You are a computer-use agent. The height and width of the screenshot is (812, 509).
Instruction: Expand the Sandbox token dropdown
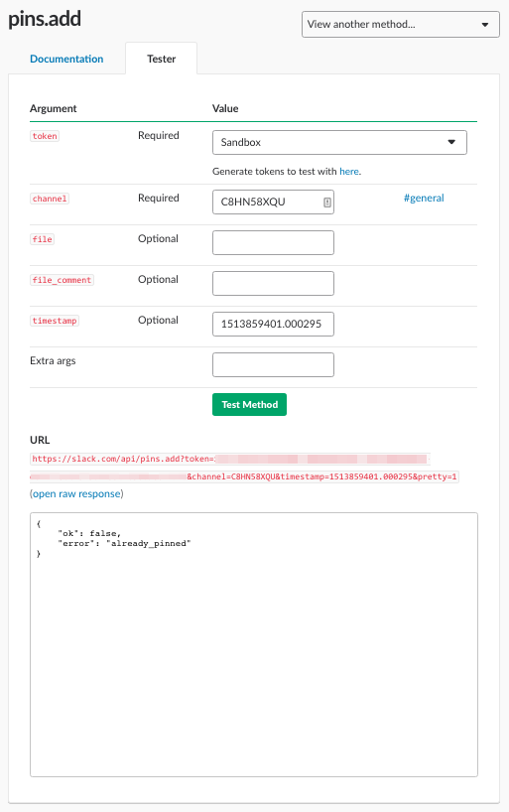[339, 142]
